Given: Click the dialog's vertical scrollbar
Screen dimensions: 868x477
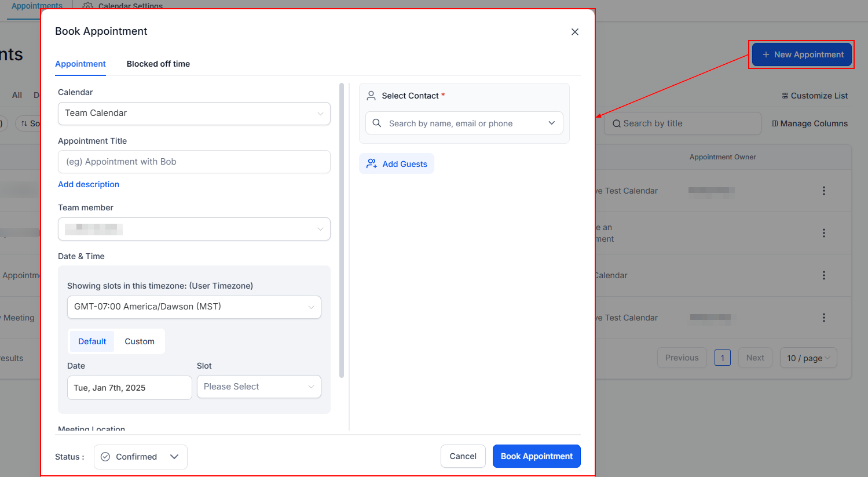Looking at the screenshot, I should [x=342, y=232].
